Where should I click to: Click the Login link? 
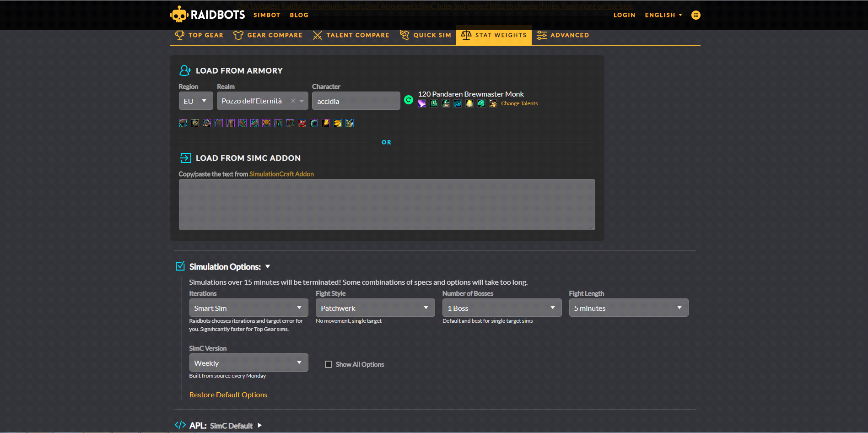[624, 15]
